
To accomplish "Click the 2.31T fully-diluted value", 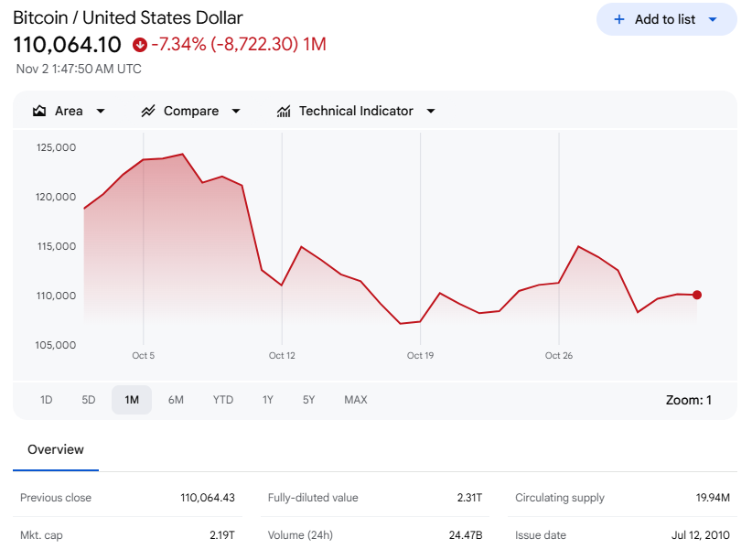I will click(469, 498).
